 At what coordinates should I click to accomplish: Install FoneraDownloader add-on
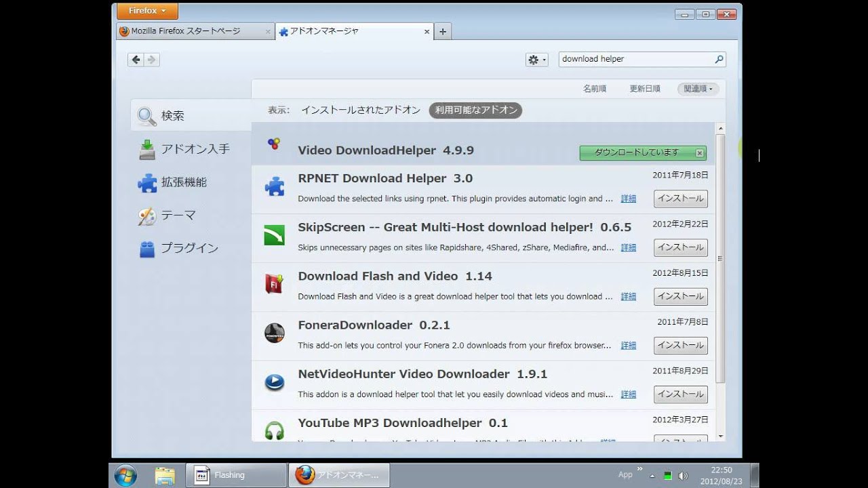(x=681, y=345)
